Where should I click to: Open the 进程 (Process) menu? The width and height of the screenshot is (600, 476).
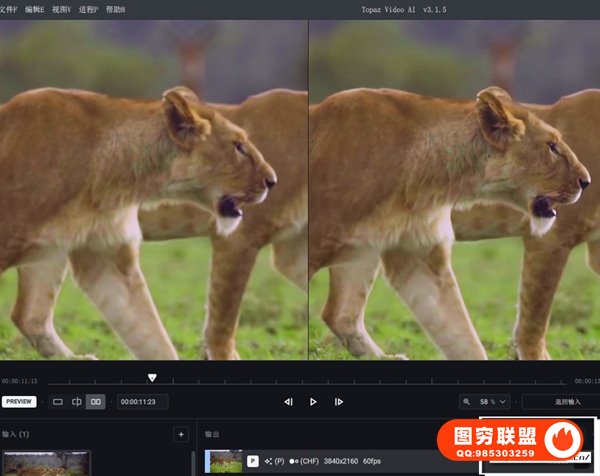coord(89,9)
